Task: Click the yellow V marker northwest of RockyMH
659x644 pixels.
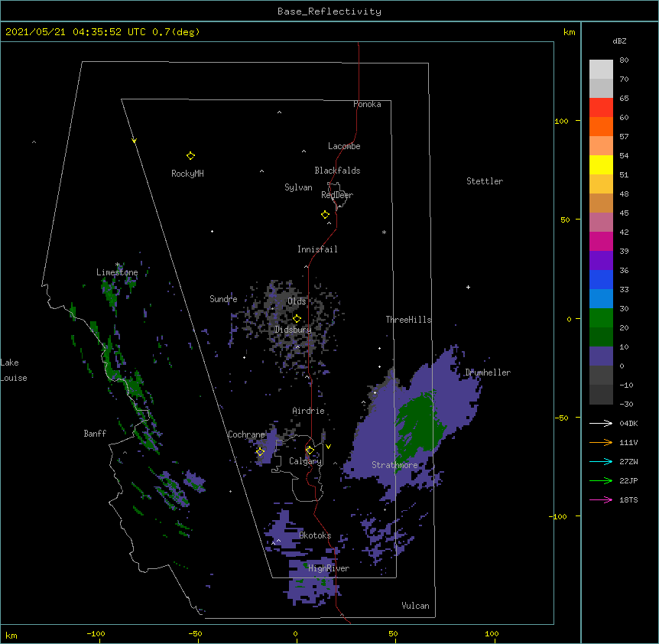Action: point(134,141)
